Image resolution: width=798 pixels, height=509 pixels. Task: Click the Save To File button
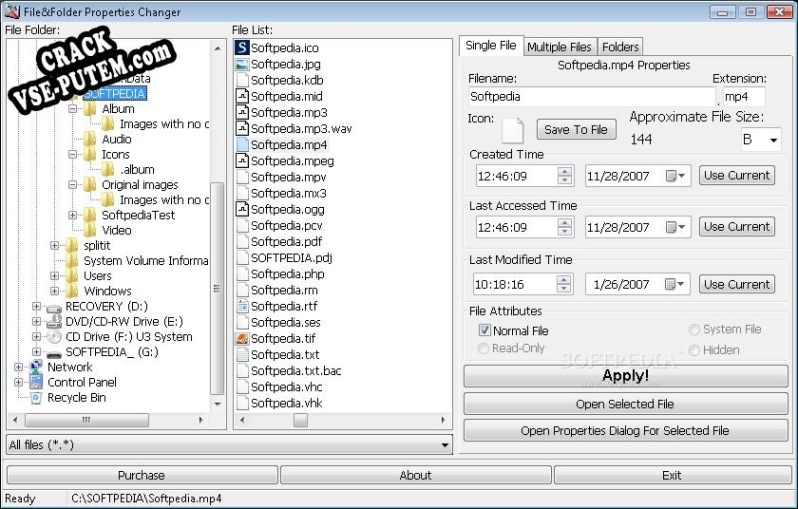pyautogui.click(x=576, y=130)
